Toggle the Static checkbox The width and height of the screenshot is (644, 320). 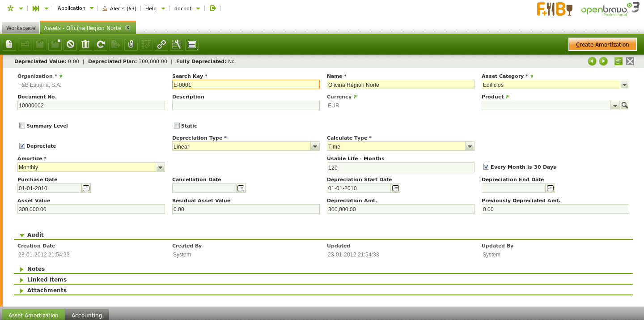pyautogui.click(x=177, y=126)
